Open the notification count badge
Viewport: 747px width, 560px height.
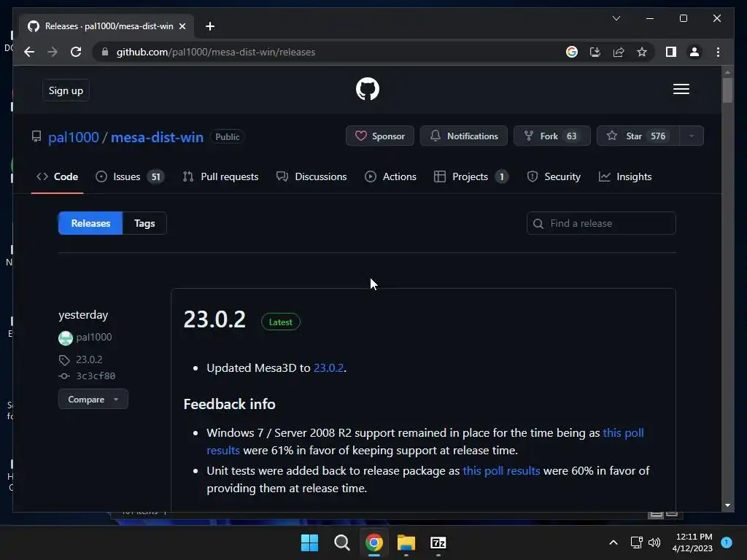tap(727, 542)
